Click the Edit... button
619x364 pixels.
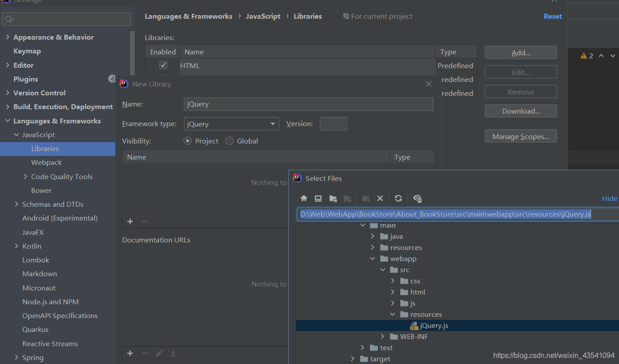coord(521,72)
